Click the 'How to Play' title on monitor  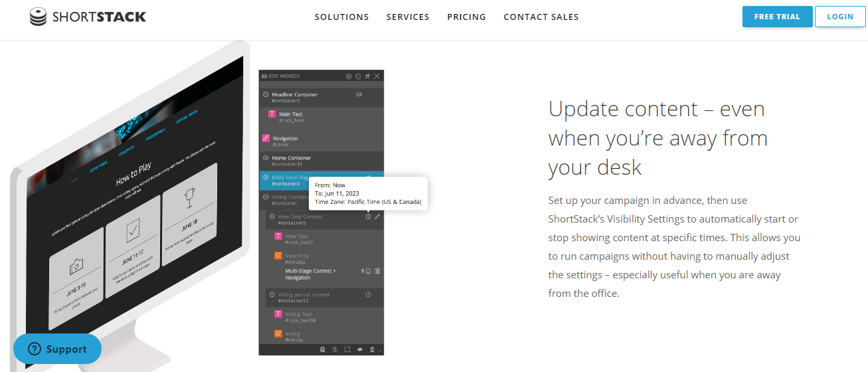[133, 173]
